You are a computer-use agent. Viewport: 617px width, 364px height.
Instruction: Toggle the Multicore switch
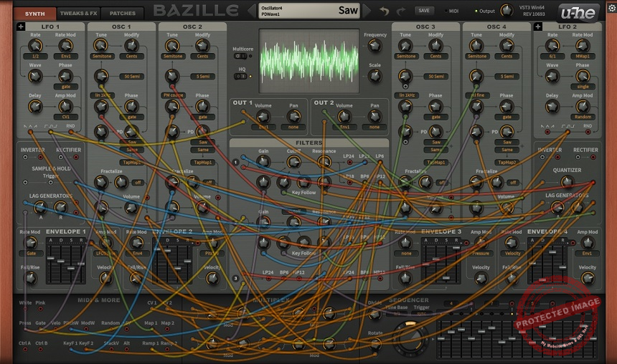click(x=240, y=56)
